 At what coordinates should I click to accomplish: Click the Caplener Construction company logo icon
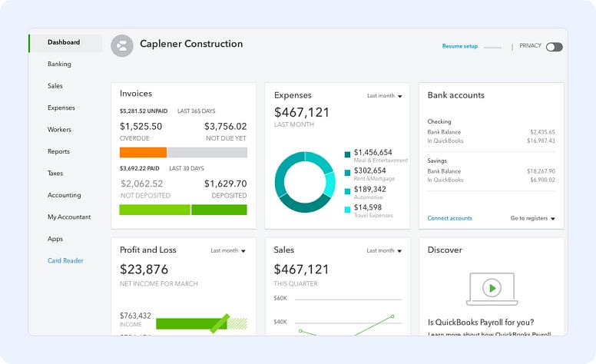click(x=122, y=46)
